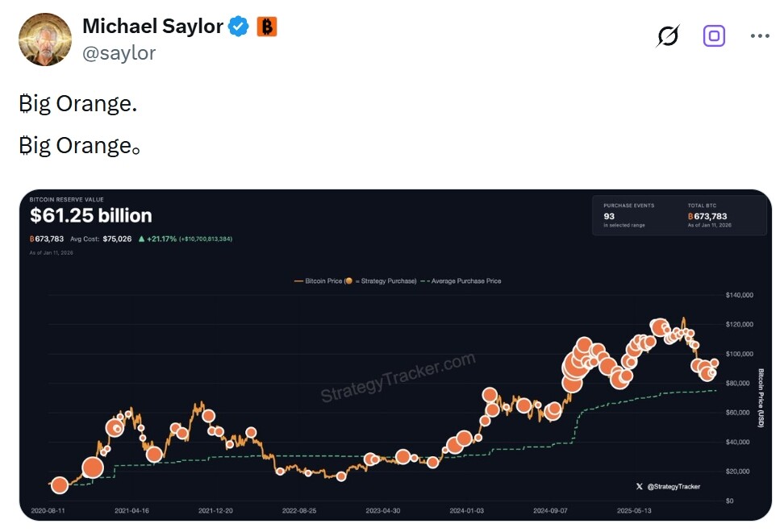Open the three-dot more options menu
The height and width of the screenshot is (532, 784).
(x=760, y=36)
